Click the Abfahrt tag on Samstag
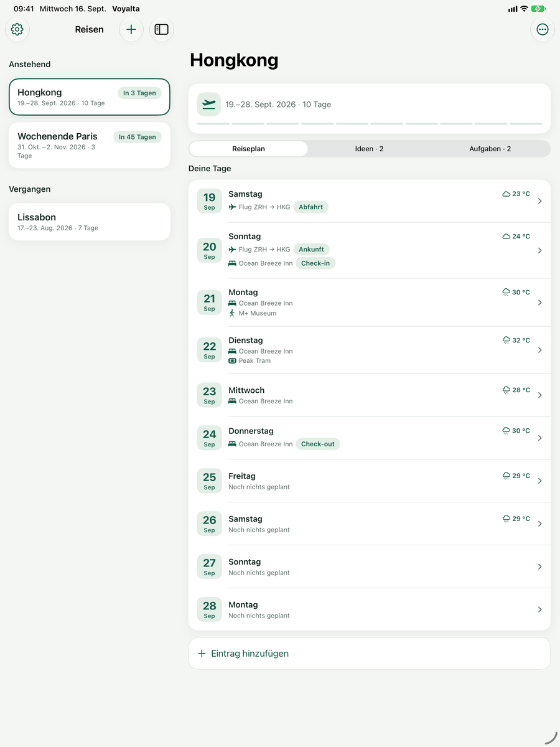Viewport: 560px width, 747px height. [311, 207]
